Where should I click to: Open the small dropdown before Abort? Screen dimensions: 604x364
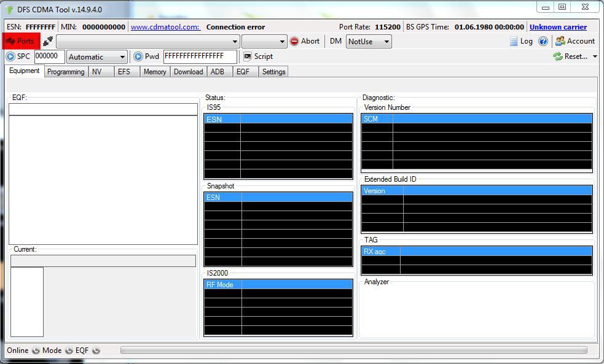click(x=264, y=41)
